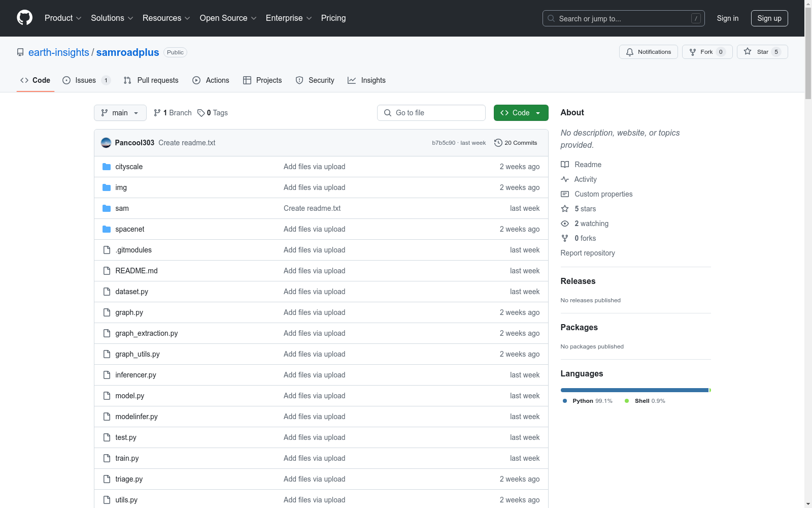
Task: Click Pancool303's avatar image
Action: click(106, 143)
